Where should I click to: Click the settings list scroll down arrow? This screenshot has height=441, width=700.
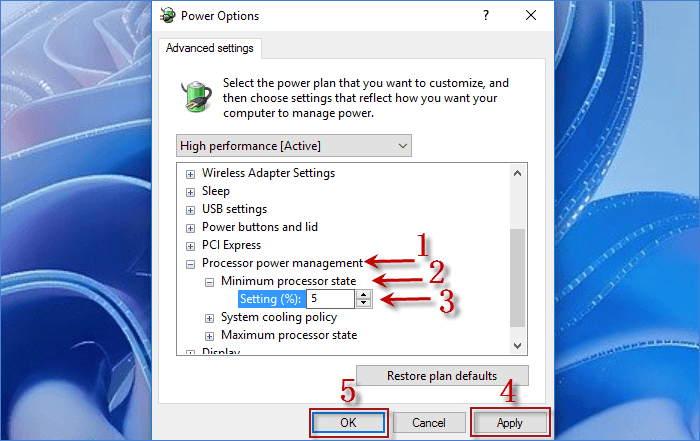(x=517, y=345)
